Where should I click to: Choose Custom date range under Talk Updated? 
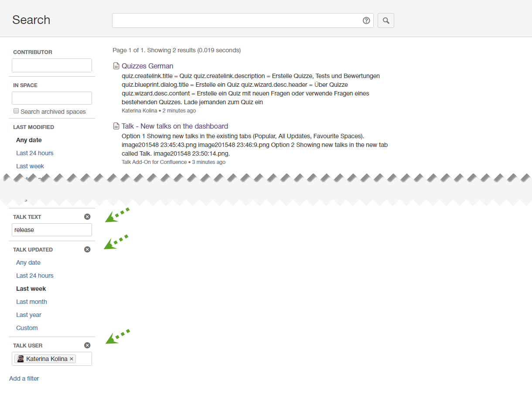click(x=27, y=328)
